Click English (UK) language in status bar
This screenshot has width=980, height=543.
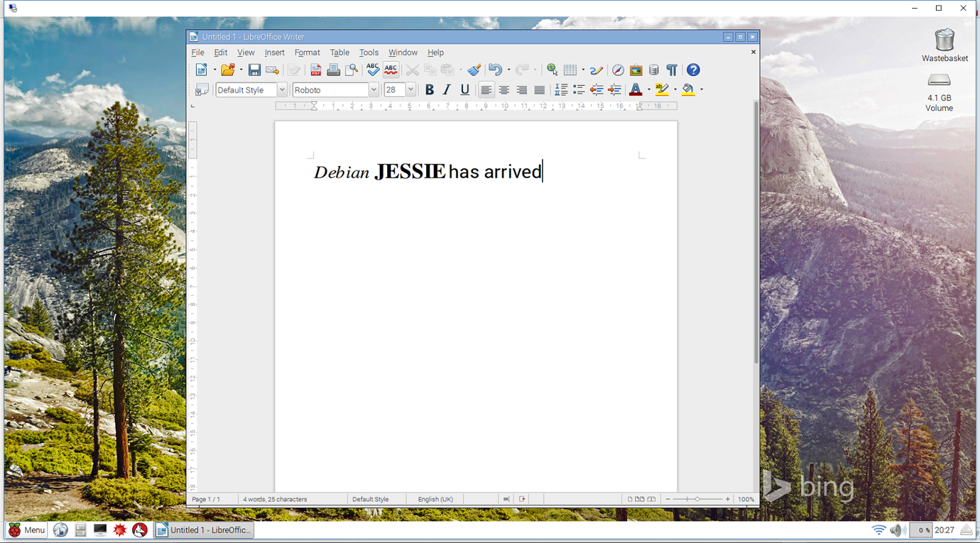[x=435, y=499]
